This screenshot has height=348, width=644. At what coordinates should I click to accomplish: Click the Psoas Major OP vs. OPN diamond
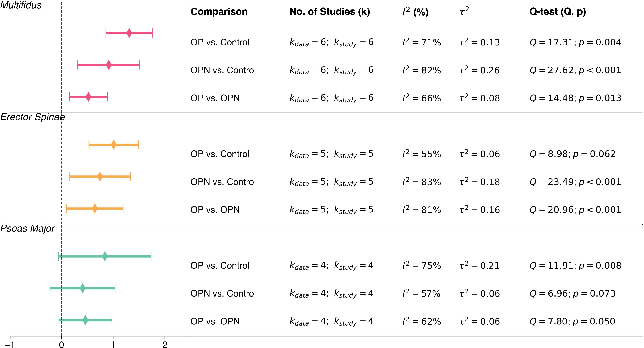point(85,320)
